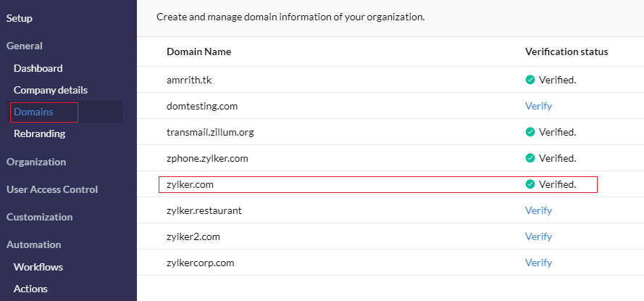644x301 pixels.
Task: Open Actions under Automation
Action: (30, 289)
